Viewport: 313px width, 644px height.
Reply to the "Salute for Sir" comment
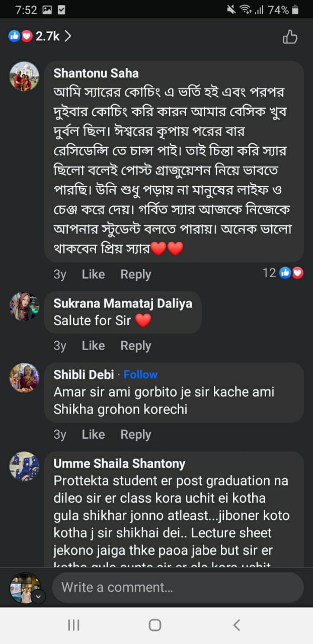tap(135, 346)
